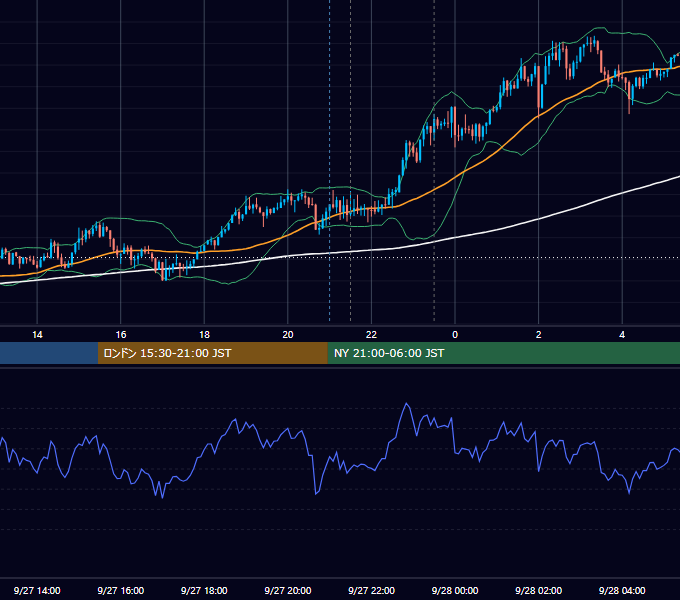
Task: Click the 0 hour axis label
Action: [455, 335]
